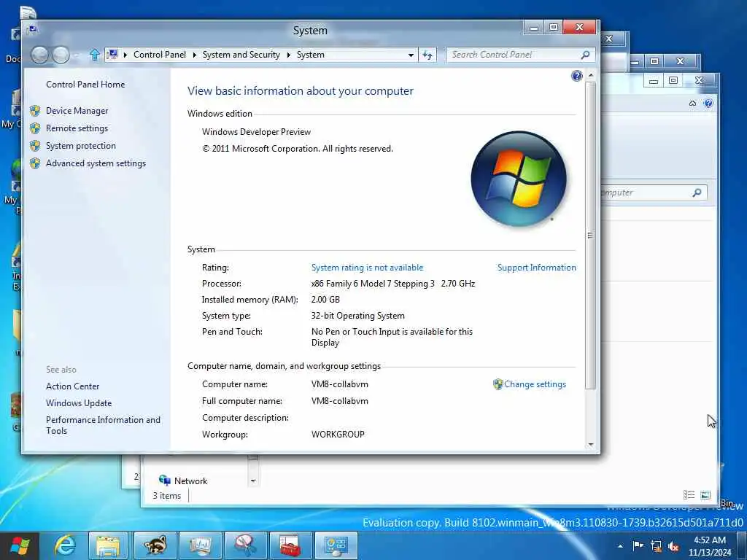
Task: Click the Forward navigation button
Action: coord(61,55)
